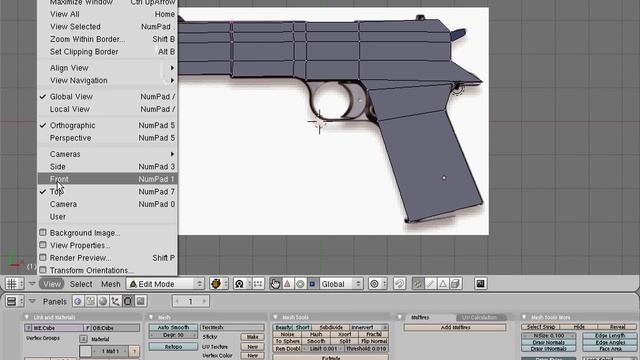
Task: Select the scale manipulator square icon
Action: coord(312,284)
